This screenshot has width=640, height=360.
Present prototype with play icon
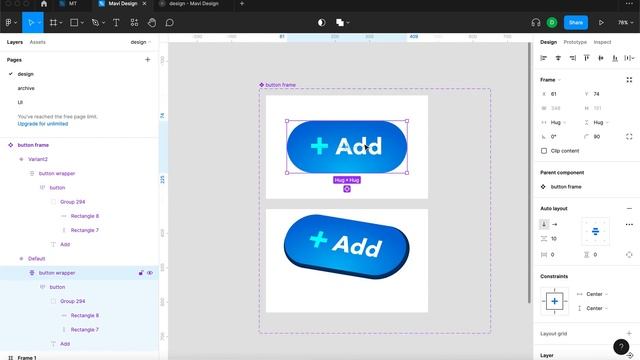point(601,22)
